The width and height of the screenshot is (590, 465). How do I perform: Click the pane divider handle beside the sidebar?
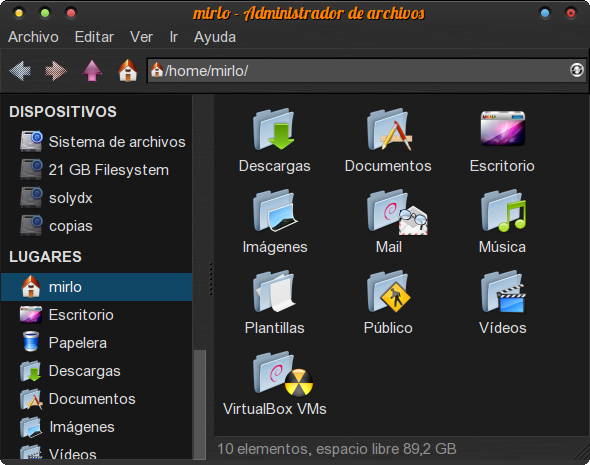210,278
